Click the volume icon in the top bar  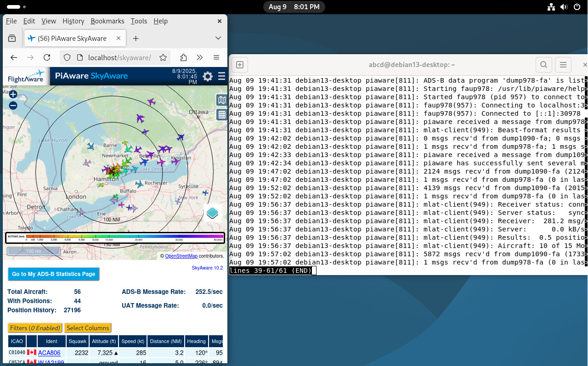(x=564, y=7)
